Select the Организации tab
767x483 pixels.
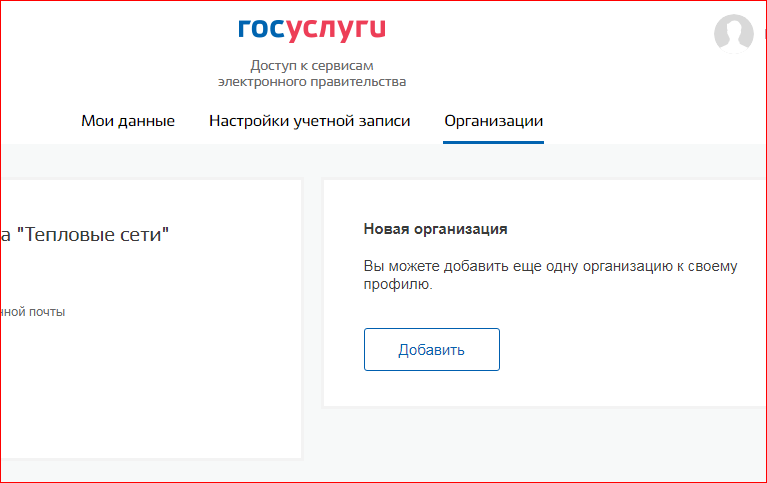point(493,121)
